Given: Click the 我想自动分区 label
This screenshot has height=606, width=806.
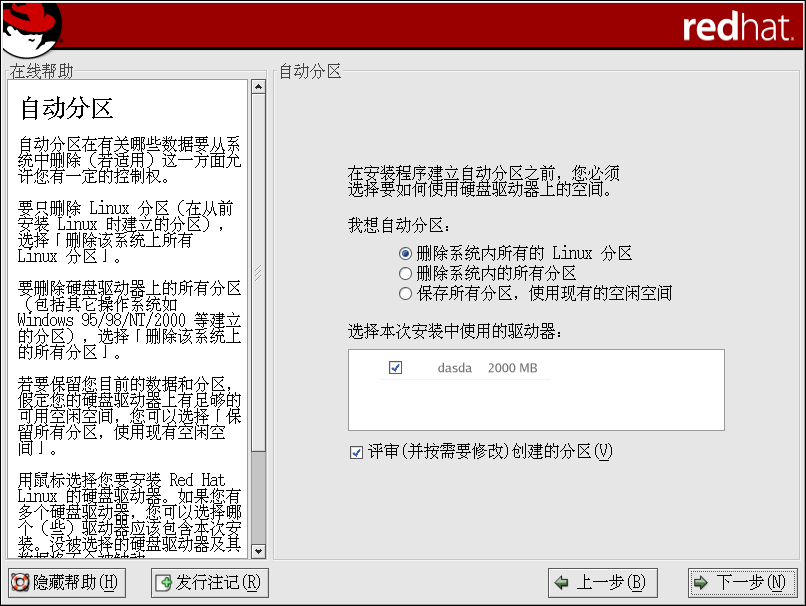Looking at the screenshot, I should tap(399, 225).
